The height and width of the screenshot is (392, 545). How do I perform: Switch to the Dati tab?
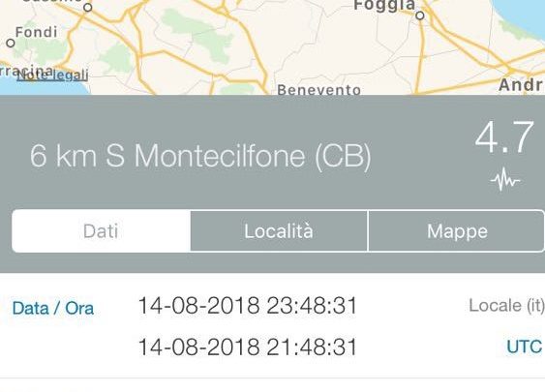(x=101, y=230)
